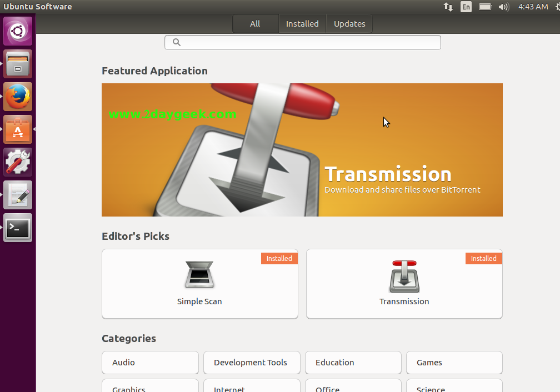Open the Games category
Image resolution: width=560 pixels, height=392 pixels.
point(454,363)
